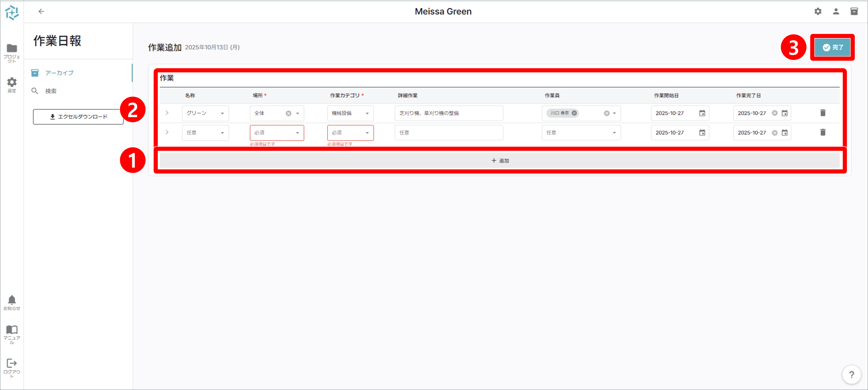The width and height of the screenshot is (868, 390).
Task: Clear second row completion date
Action: pos(774,133)
